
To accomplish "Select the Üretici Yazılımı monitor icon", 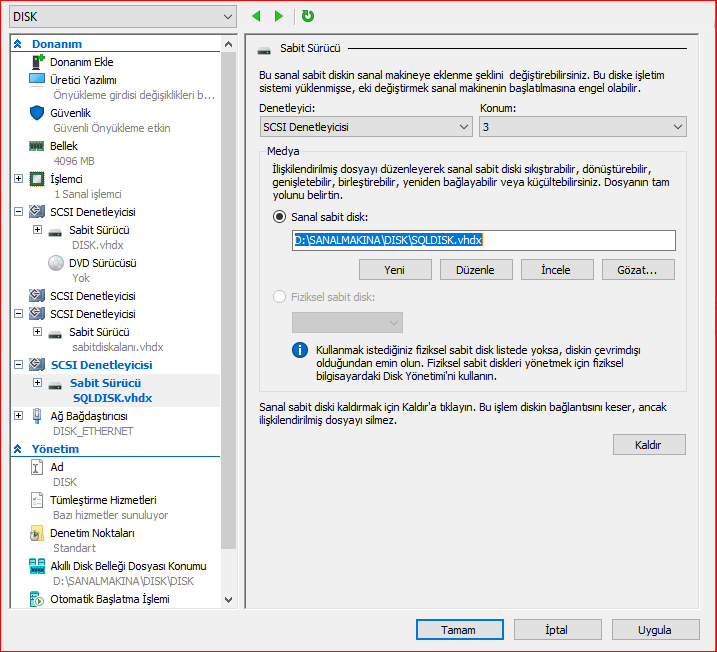I will 37,80.
